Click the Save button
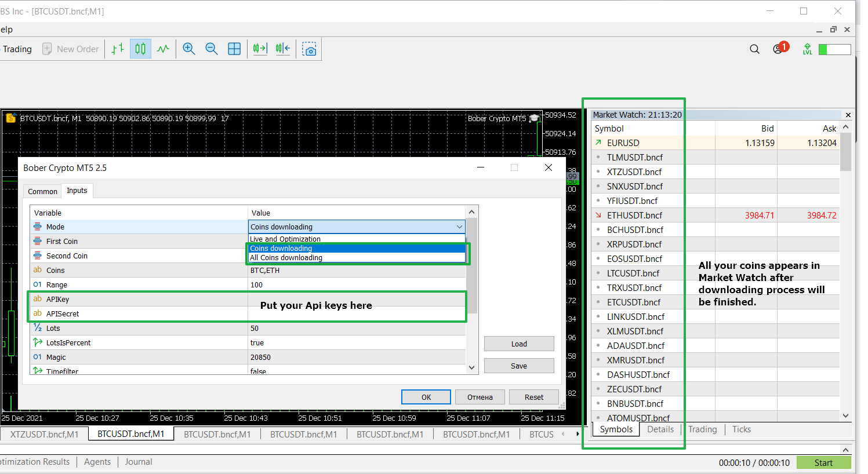The width and height of the screenshot is (868, 474). tap(519, 366)
